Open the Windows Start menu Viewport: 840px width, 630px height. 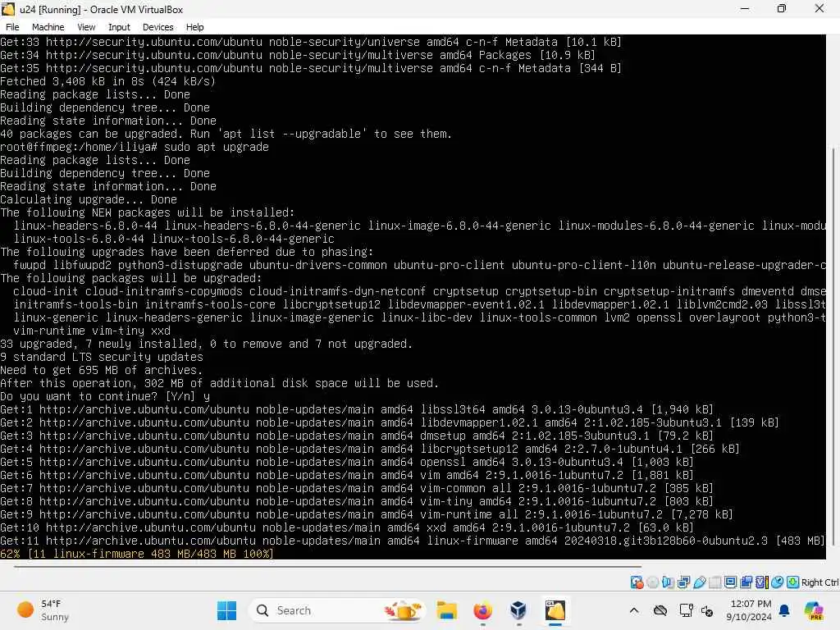click(226, 610)
